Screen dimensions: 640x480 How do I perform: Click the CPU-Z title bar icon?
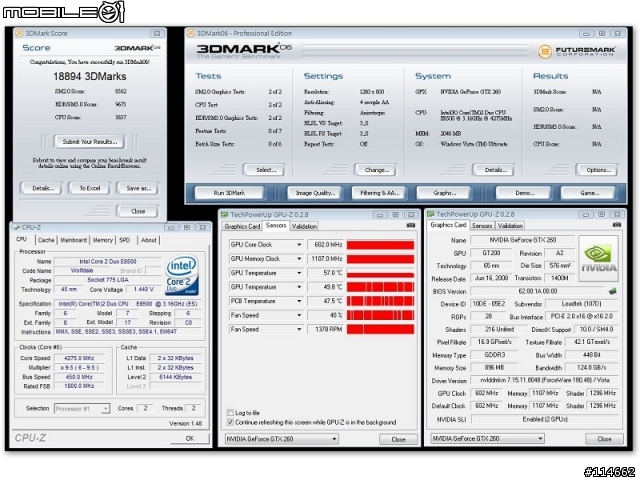tap(16, 227)
